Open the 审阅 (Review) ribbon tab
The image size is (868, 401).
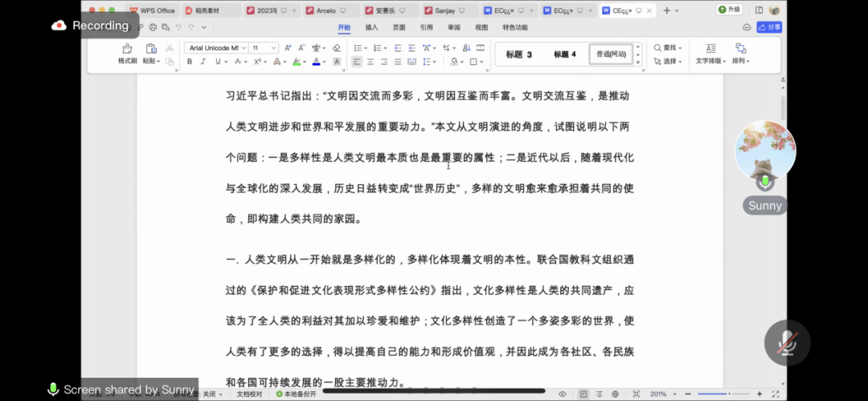(x=454, y=27)
